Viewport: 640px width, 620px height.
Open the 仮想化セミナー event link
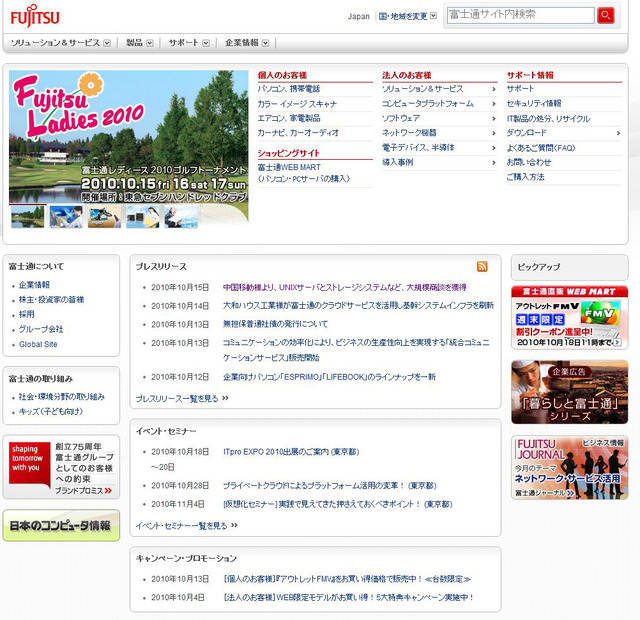click(x=338, y=504)
